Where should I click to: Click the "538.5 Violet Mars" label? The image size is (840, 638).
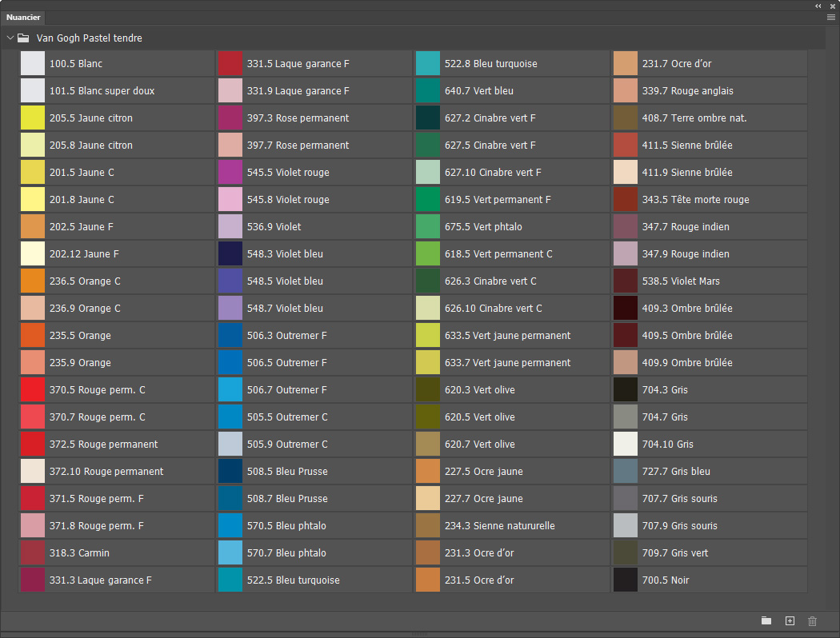pos(681,281)
